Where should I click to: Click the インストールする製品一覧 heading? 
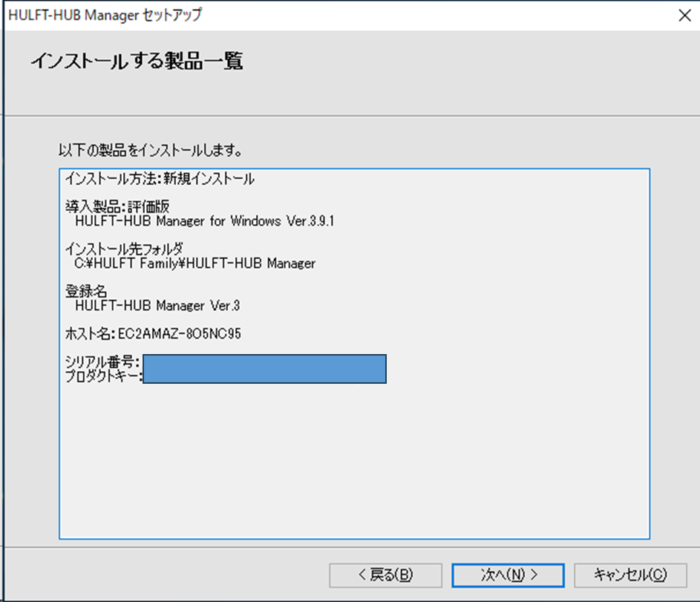tap(137, 61)
